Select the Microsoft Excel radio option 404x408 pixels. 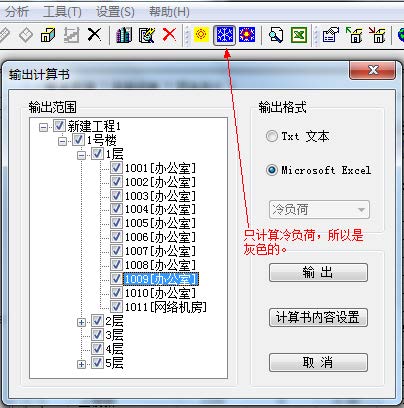[x=272, y=170]
